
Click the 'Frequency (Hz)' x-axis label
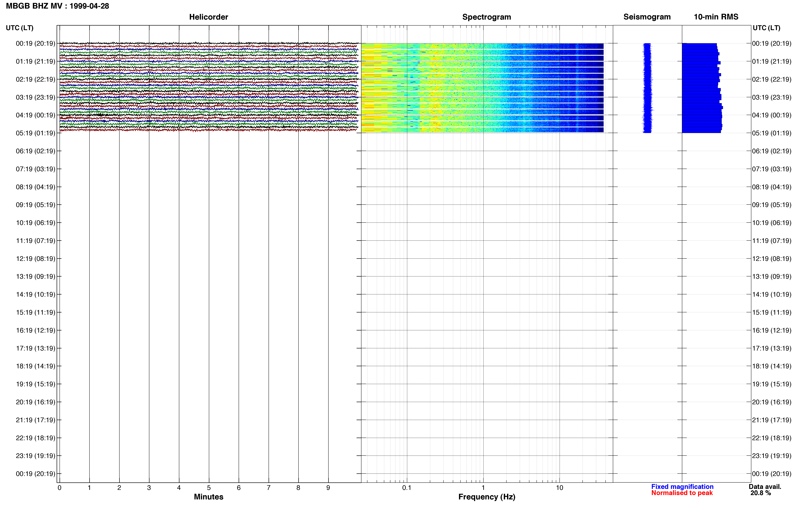point(487,497)
